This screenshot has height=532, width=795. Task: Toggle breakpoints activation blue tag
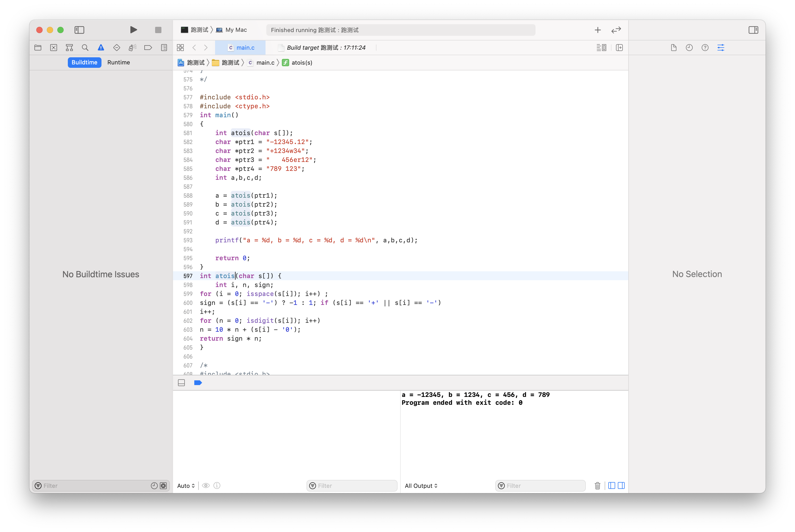point(198,383)
